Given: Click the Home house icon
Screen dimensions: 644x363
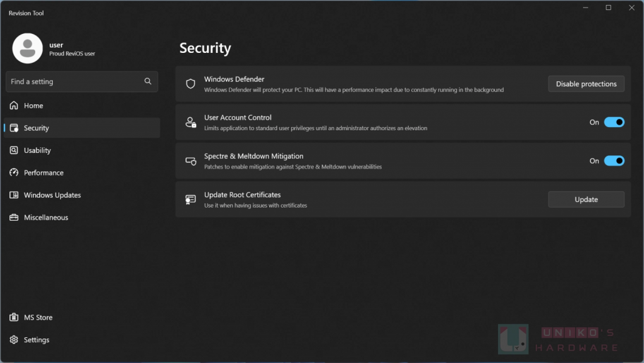Looking at the screenshot, I should pyautogui.click(x=14, y=106).
